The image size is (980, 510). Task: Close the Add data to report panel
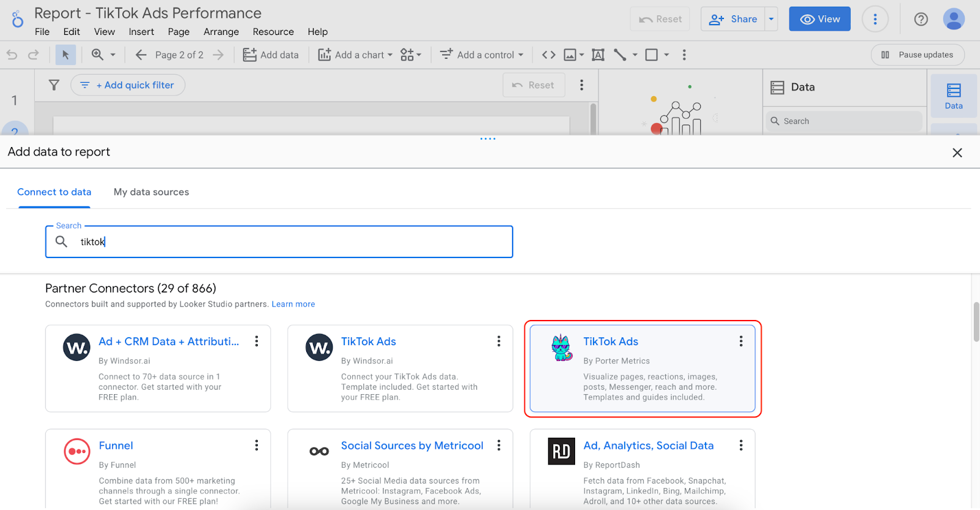pyautogui.click(x=957, y=153)
